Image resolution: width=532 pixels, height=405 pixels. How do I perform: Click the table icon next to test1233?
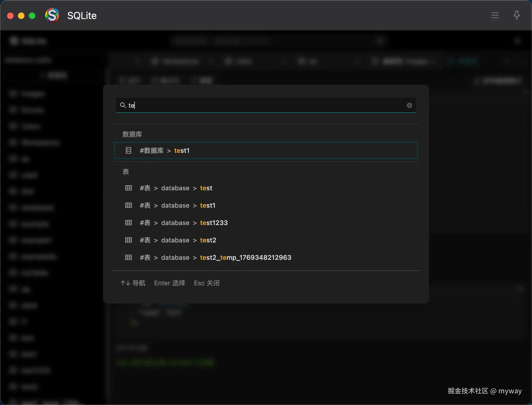[x=129, y=223]
